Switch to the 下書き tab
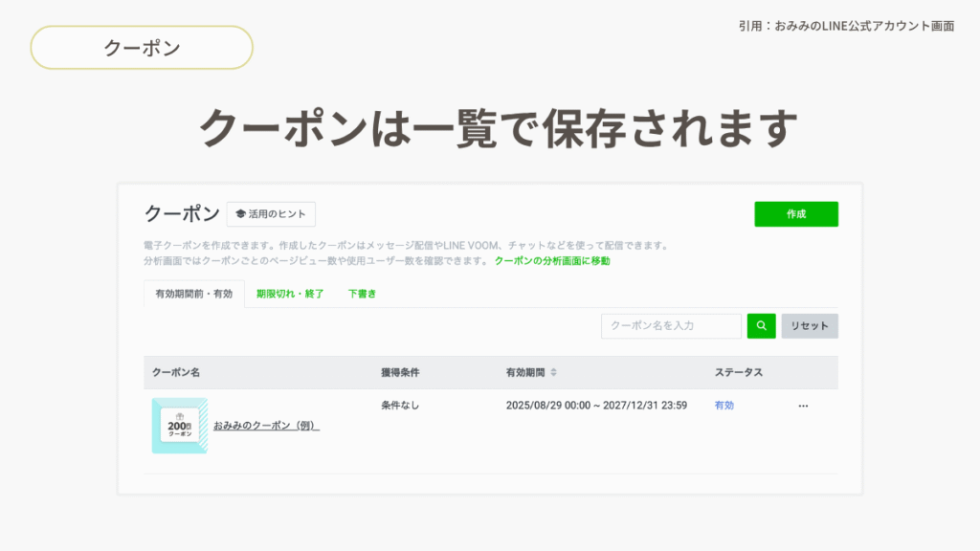 point(361,294)
